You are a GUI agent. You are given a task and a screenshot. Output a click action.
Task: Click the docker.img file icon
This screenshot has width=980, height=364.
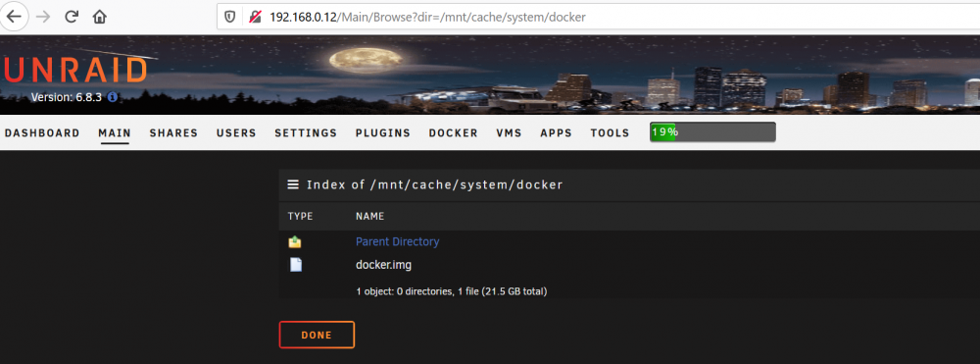tap(295, 265)
